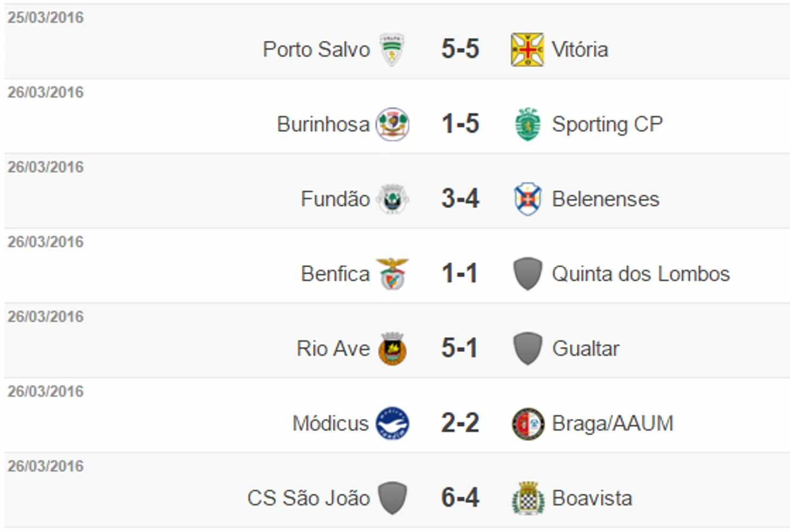Screen dimensions: 790x532
Task: Click the Vitória club crest
Action: (x=527, y=49)
